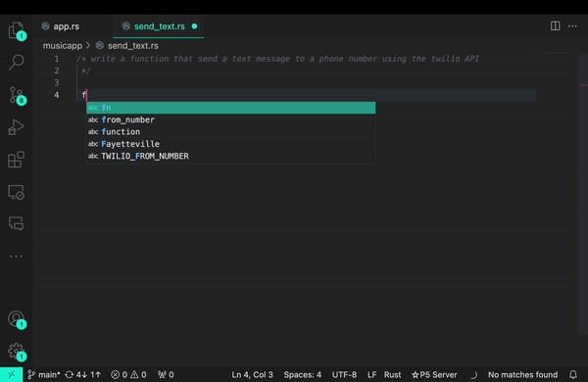Screen dimensions: 588x382
Task: Click line number 1 in gutter
Action: tap(57, 59)
